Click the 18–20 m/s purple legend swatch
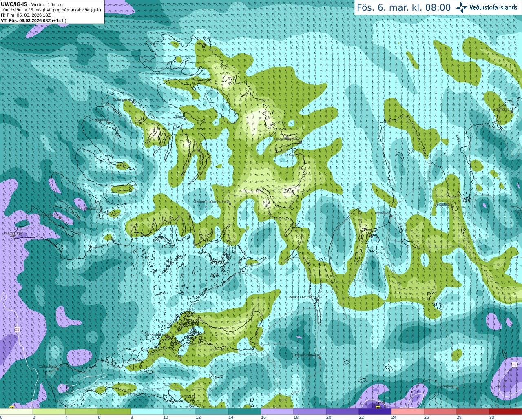This screenshot has height=420, width=522. [310, 411]
